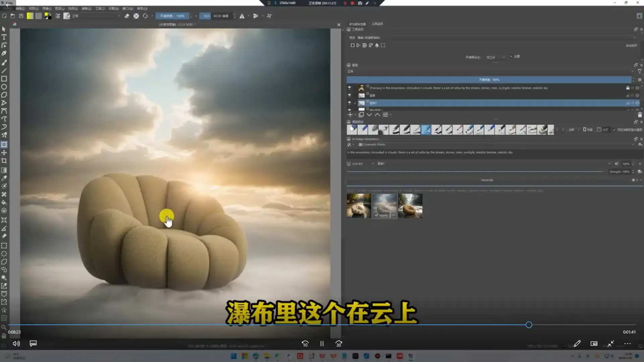Open the AI generation settings gear icon
The image size is (644, 362).
(x=639, y=144)
